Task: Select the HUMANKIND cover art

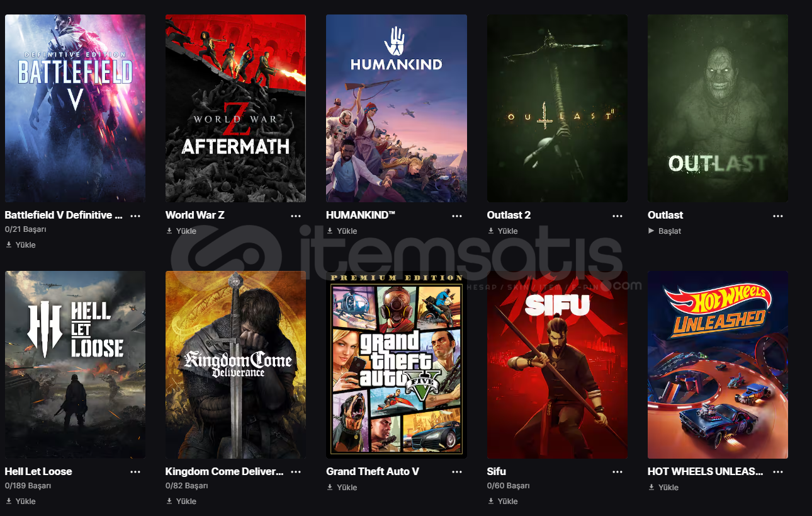Action: 397,108
